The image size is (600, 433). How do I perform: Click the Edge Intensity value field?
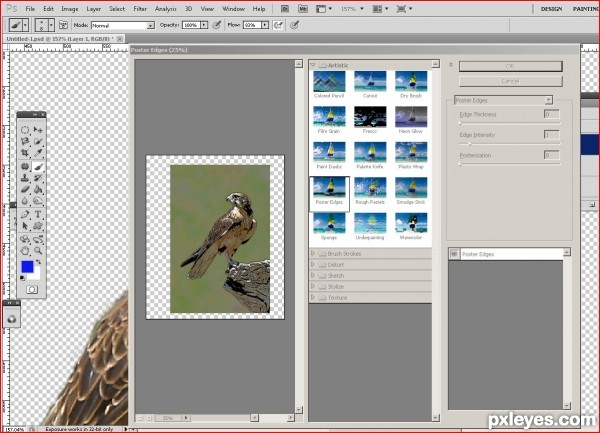(551, 135)
